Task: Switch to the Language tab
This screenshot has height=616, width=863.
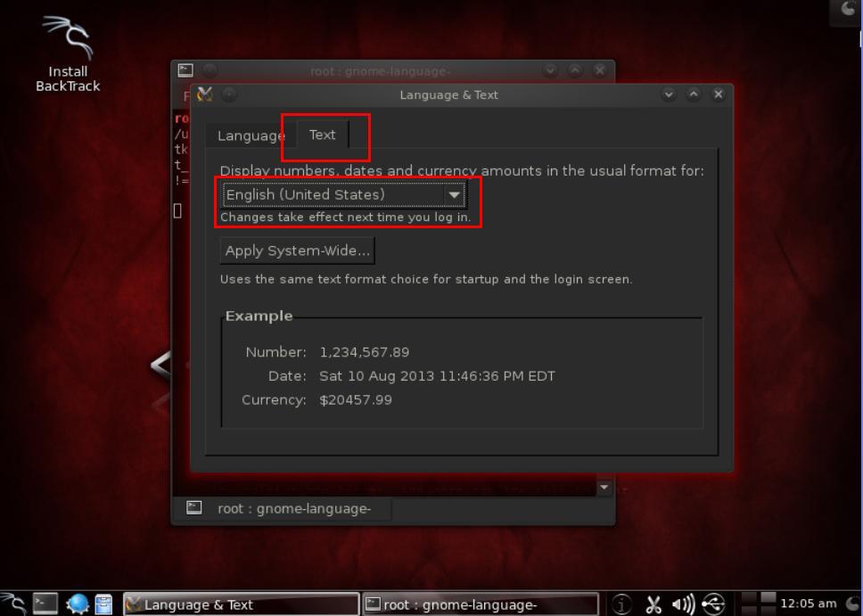Action: click(251, 136)
